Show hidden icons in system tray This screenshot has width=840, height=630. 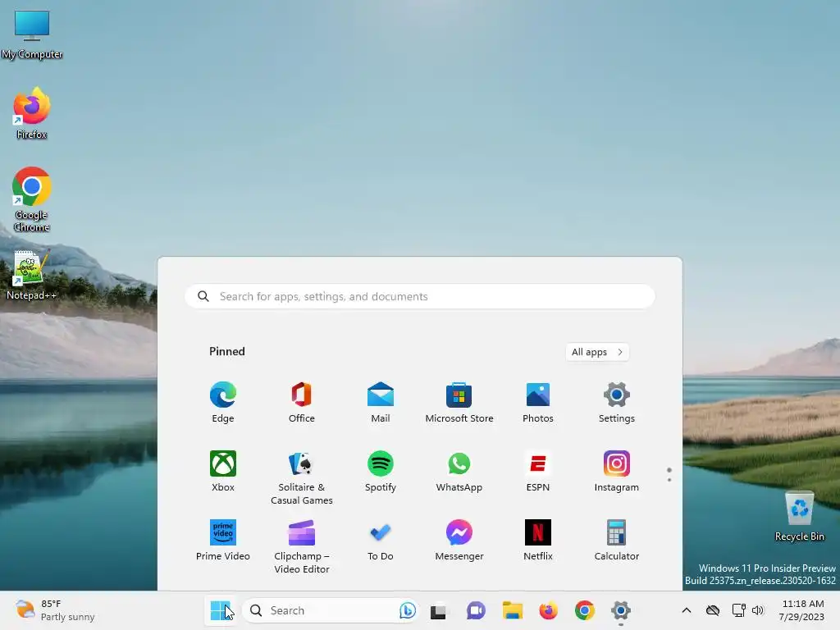coord(687,610)
